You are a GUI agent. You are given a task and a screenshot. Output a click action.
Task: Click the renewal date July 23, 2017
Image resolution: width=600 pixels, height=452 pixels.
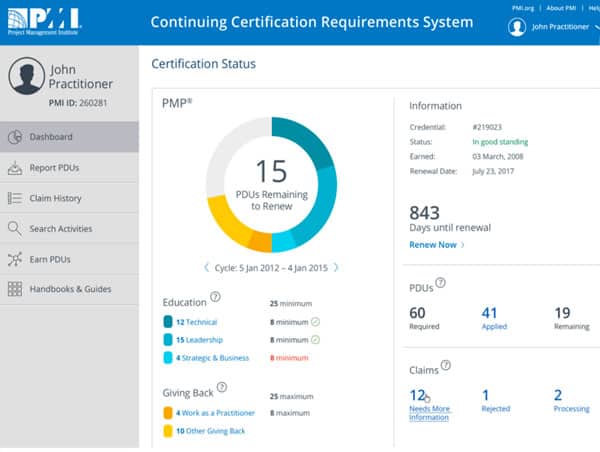point(493,171)
